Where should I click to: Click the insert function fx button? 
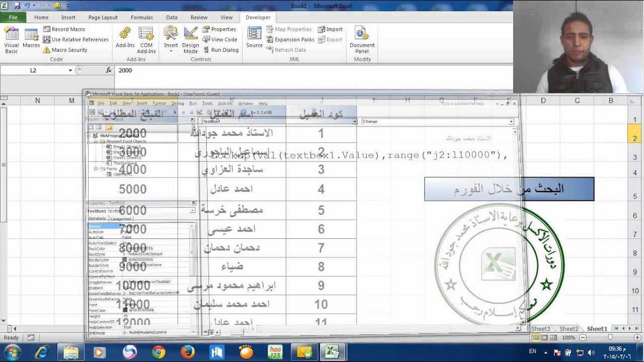pyautogui.click(x=109, y=70)
